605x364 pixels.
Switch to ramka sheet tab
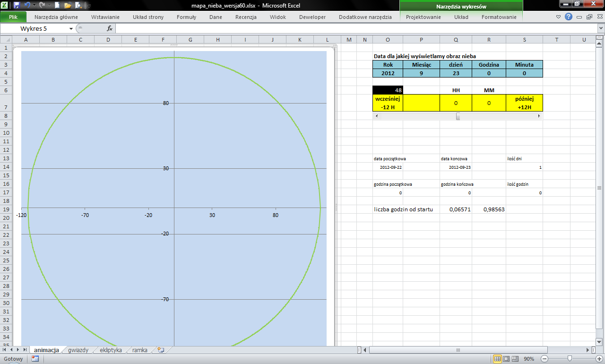tap(140, 350)
